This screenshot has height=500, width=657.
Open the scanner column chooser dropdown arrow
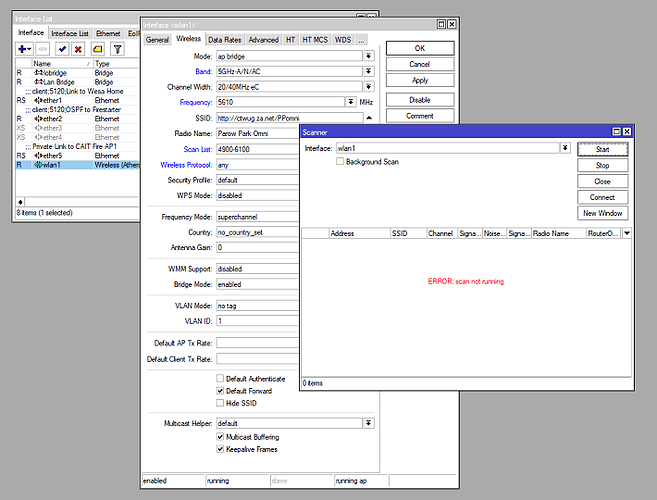(626, 233)
